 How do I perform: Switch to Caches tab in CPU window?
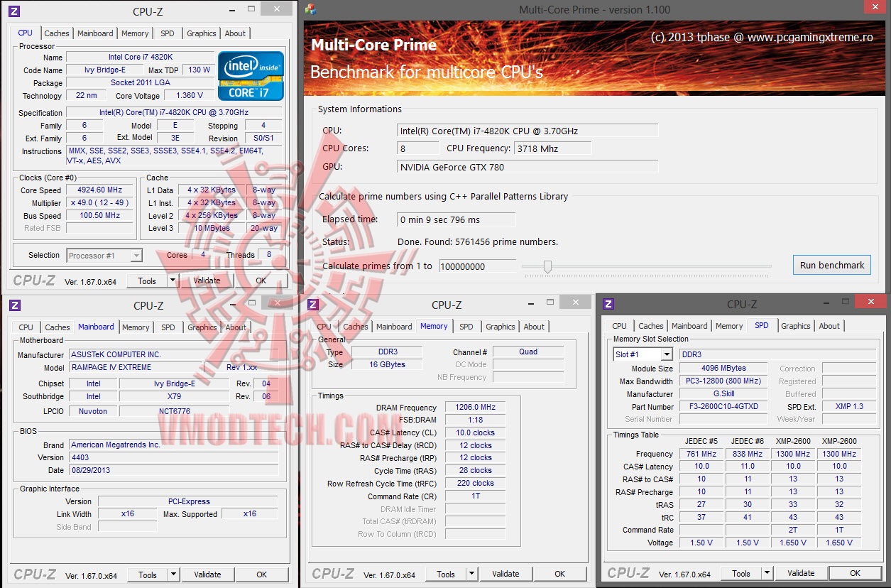(57, 33)
